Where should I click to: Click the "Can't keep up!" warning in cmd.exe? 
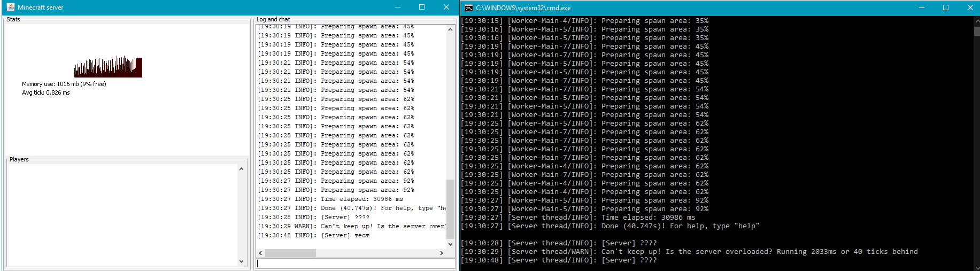click(690, 252)
